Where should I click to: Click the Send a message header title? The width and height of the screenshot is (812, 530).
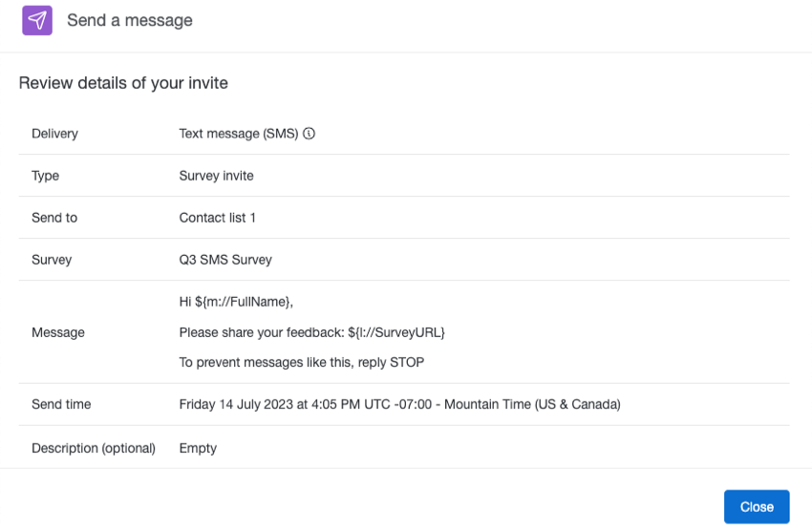point(130,20)
